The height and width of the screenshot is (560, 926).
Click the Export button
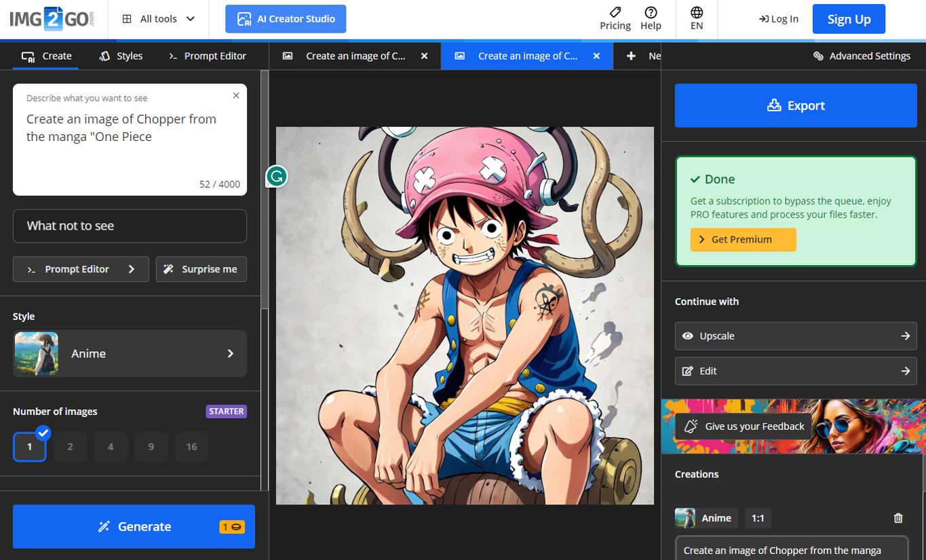click(x=795, y=105)
